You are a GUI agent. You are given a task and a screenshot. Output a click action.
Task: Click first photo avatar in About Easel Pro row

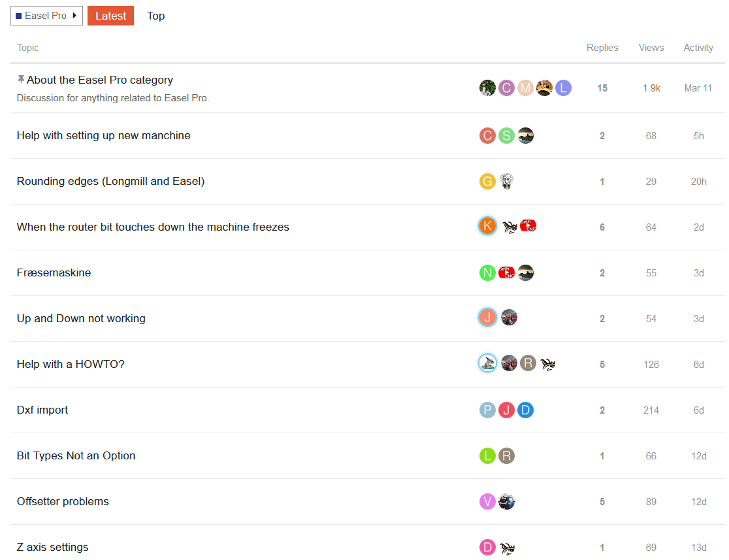click(487, 88)
